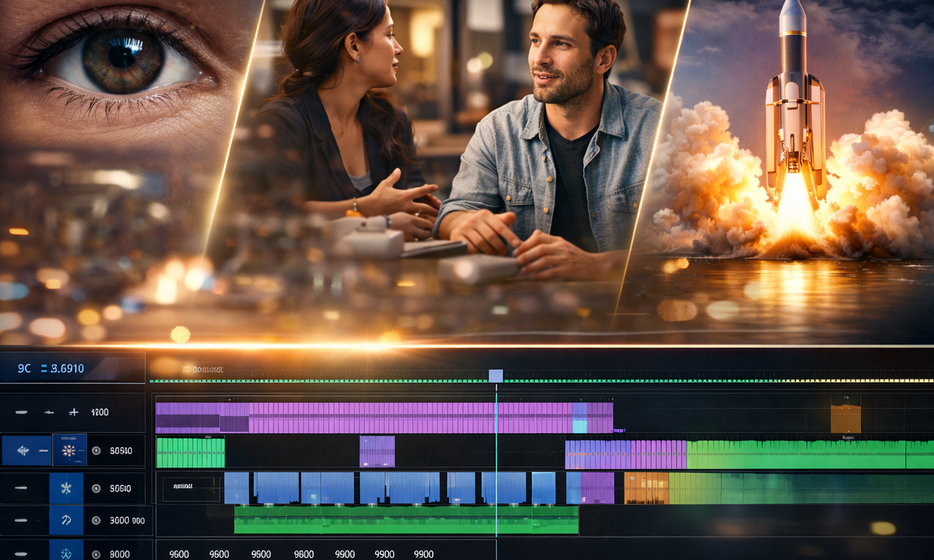
Task: Toggle visibility for the 30510 track
Action: click(x=96, y=450)
